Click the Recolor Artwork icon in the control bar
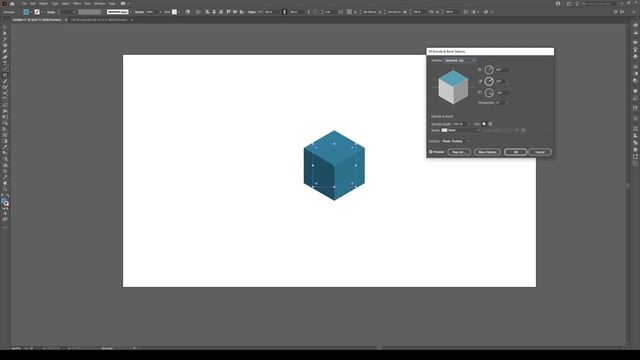The width and height of the screenshot is (640, 360). click(188, 12)
